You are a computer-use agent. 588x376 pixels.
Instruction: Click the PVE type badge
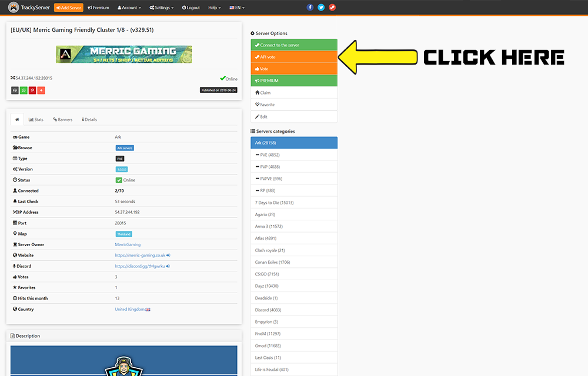point(119,159)
